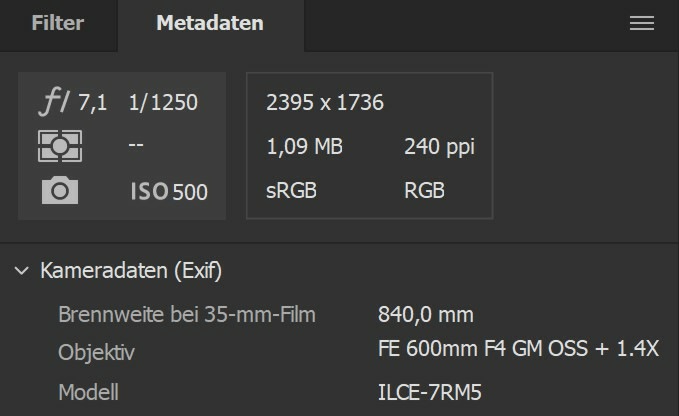Screen dimensions: 679x416
Task: Click the Kameradaten (Exif) heading
Action: pyautogui.click(x=131, y=270)
